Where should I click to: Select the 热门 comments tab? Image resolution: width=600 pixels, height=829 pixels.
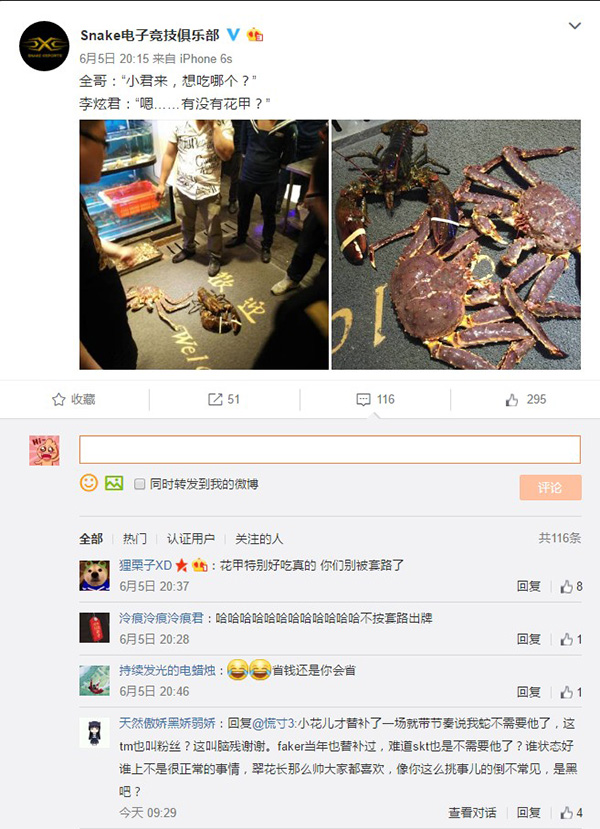tap(135, 539)
